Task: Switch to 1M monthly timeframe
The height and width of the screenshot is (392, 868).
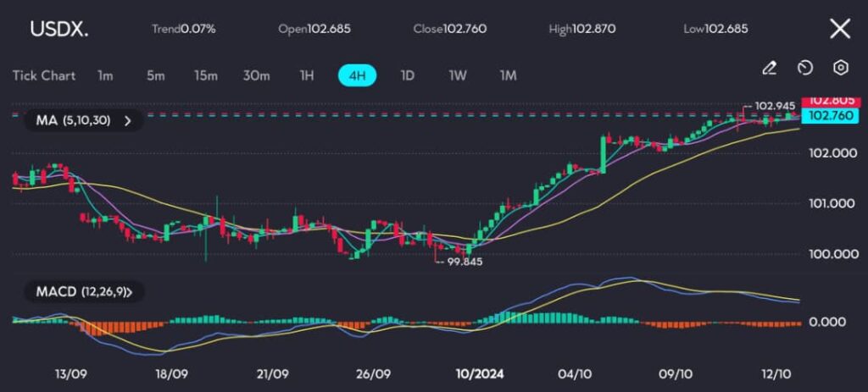Action: click(508, 75)
